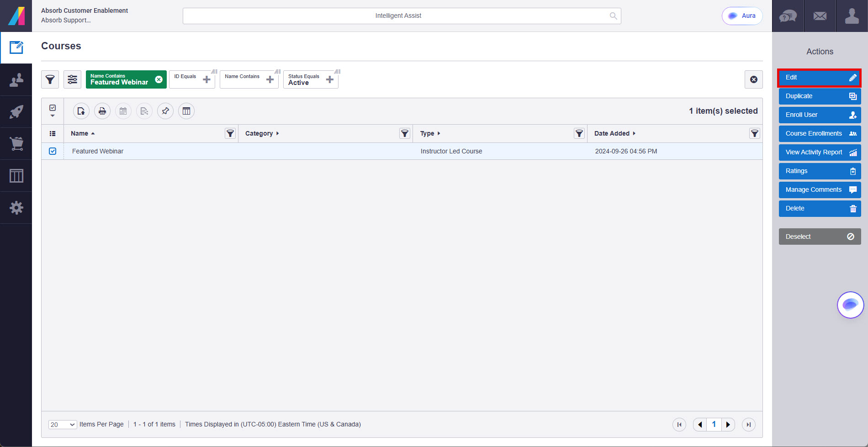The width and height of the screenshot is (868, 447).
Task: Open the envelope messages icon
Action: (820, 16)
